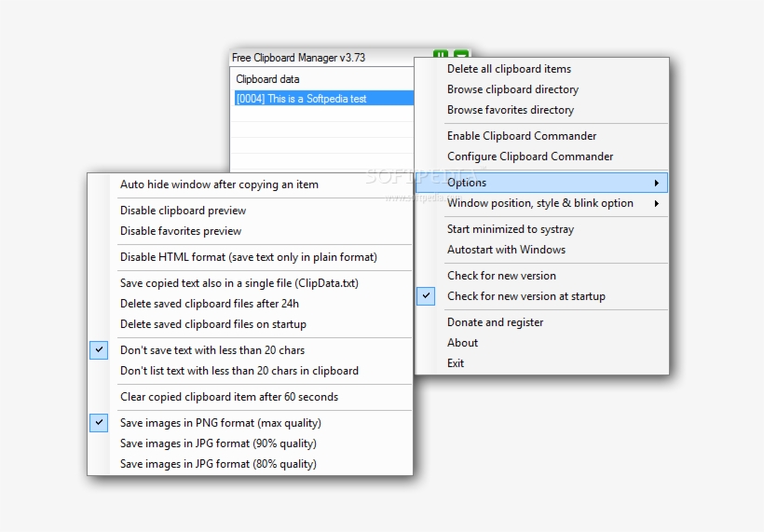Open Configure Clipboard Commander

pyautogui.click(x=541, y=157)
